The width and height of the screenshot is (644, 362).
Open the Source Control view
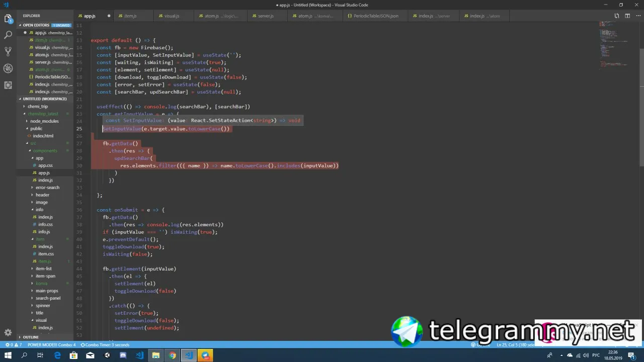tap(8, 51)
